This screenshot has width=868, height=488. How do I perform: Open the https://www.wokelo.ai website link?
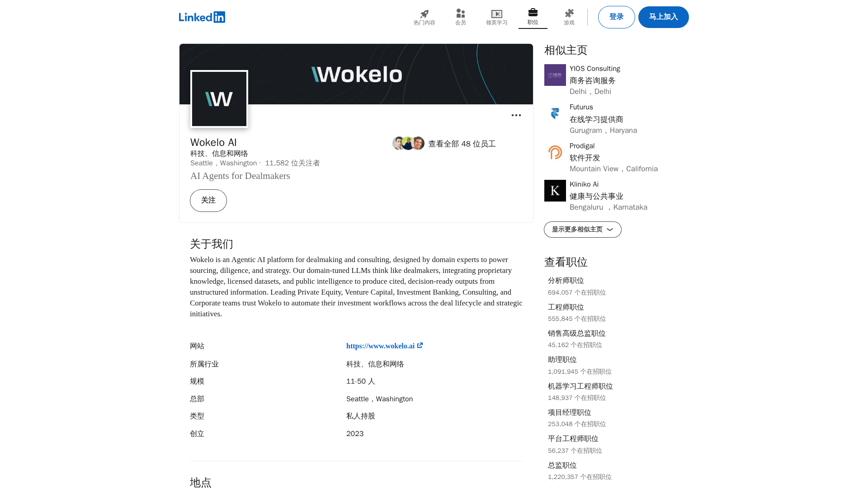coord(384,346)
